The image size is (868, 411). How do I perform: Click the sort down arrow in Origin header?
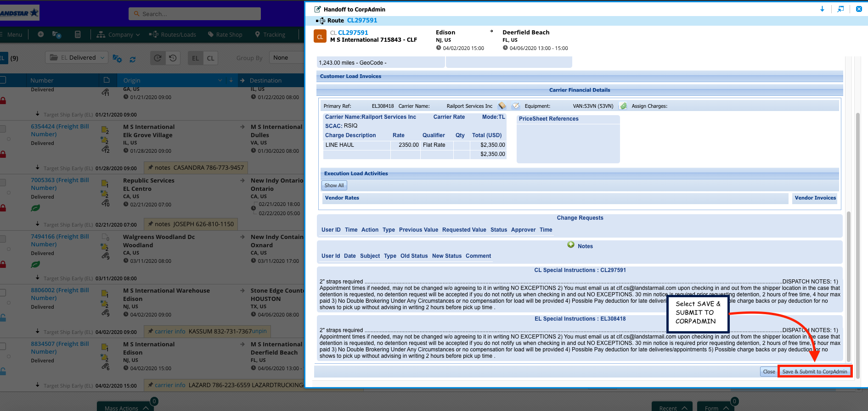click(x=231, y=80)
